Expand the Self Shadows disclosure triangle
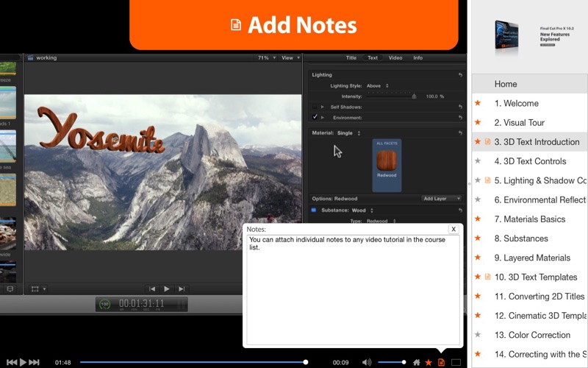This screenshot has height=368, width=588. (x=323, y=107)
